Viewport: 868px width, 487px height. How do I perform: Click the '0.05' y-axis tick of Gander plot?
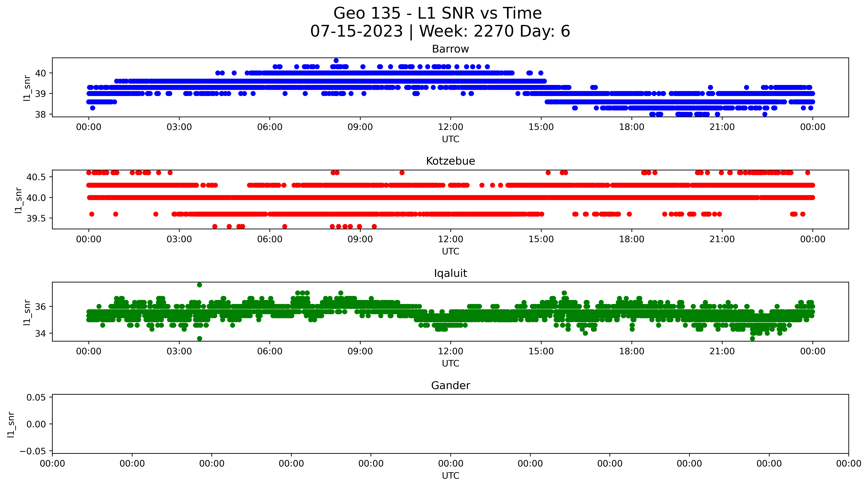[x=36, y=397]
